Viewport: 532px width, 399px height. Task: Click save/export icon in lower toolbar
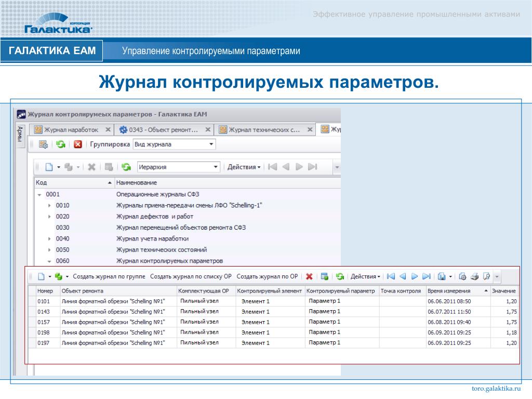[442, 276]
